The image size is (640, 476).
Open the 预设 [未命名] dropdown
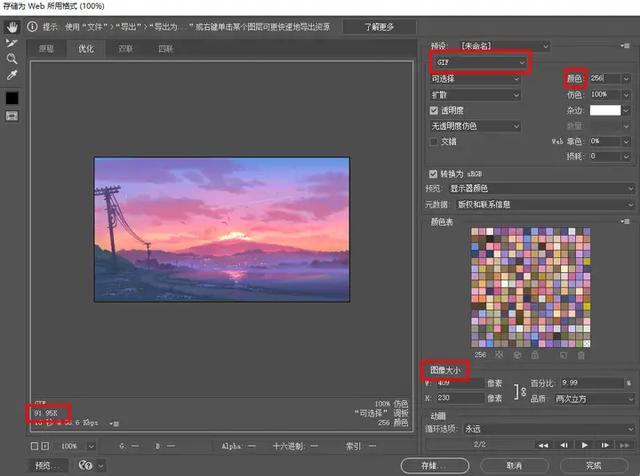pyautogui.click(x=504, y=46)
